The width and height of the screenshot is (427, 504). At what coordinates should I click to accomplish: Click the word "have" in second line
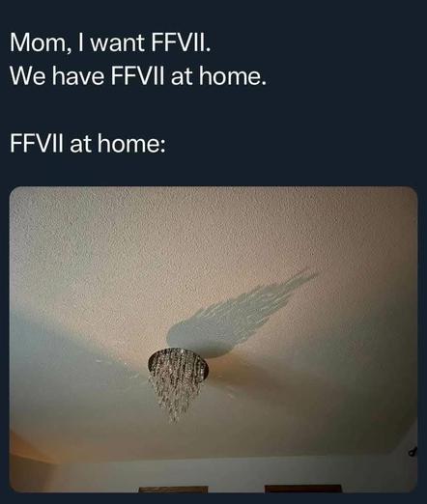click(78, 76)
